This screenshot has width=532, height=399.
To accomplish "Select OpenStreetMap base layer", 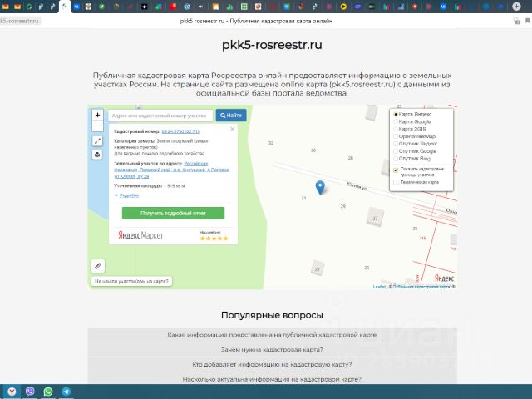I will click(396, 136).
